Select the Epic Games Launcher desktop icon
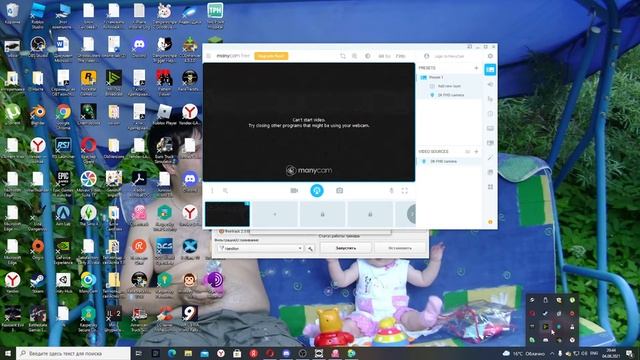 [x=63, y=184]
